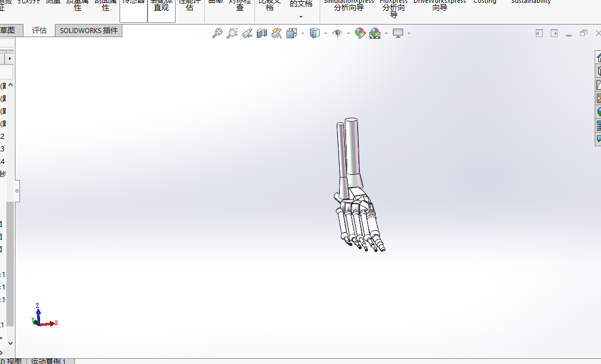Open the File Explorer folder task pane icon
The height and width of the screenshot is (364, 601).
(x=598, y=85)
